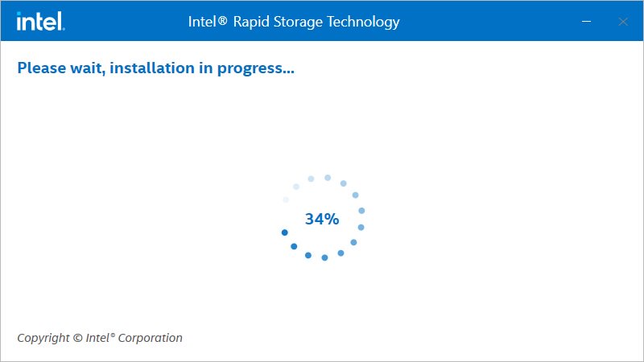
Task: Click "Storage" in the window title
Action: coord(299,23)
